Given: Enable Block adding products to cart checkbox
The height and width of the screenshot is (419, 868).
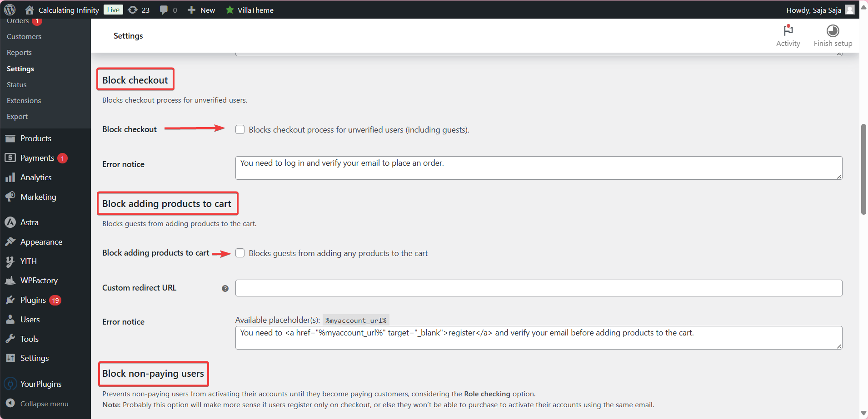Looking at the screenshot, I should (x=240, y=253).
